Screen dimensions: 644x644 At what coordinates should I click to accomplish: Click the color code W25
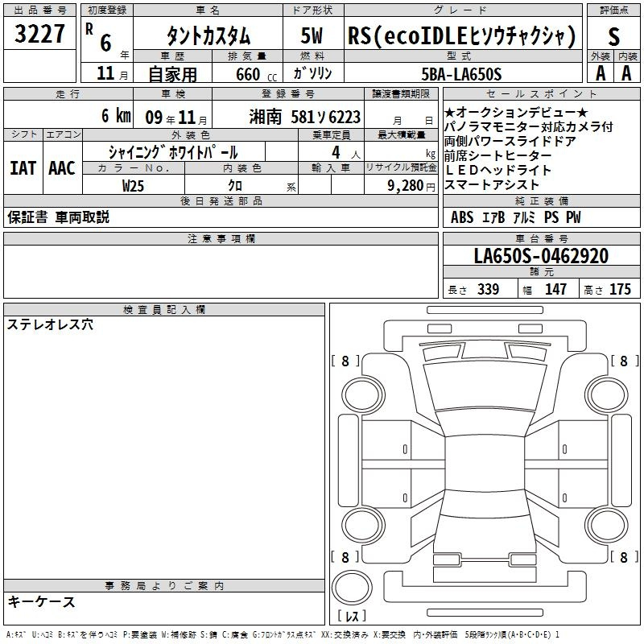click(x=134, y=184)
